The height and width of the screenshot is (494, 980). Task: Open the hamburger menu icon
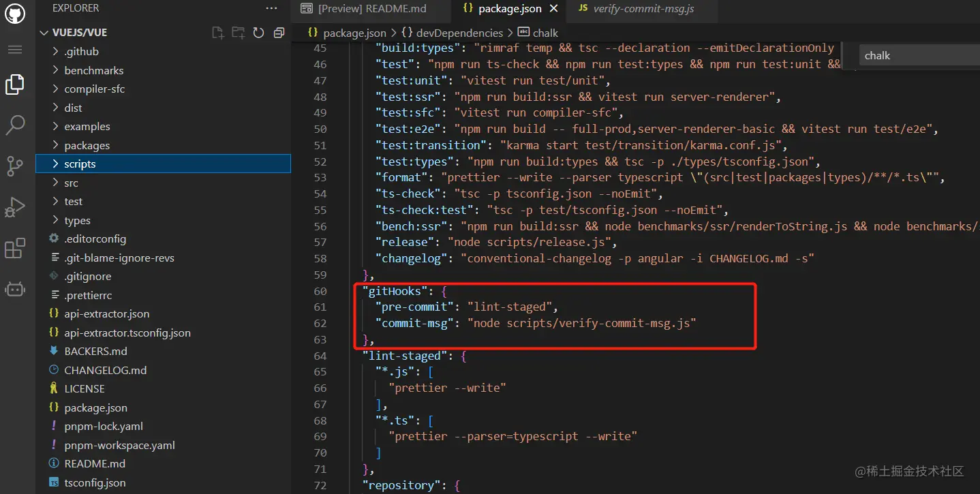pos(15,50)
